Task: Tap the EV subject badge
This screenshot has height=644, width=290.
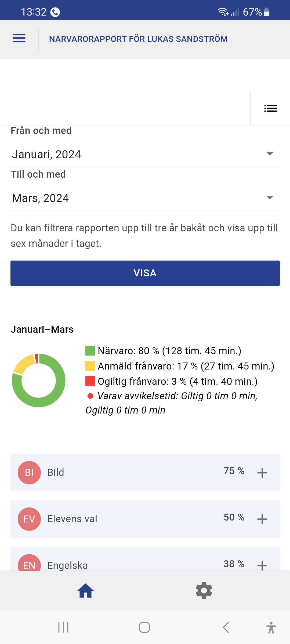Action: pos(29,519)
